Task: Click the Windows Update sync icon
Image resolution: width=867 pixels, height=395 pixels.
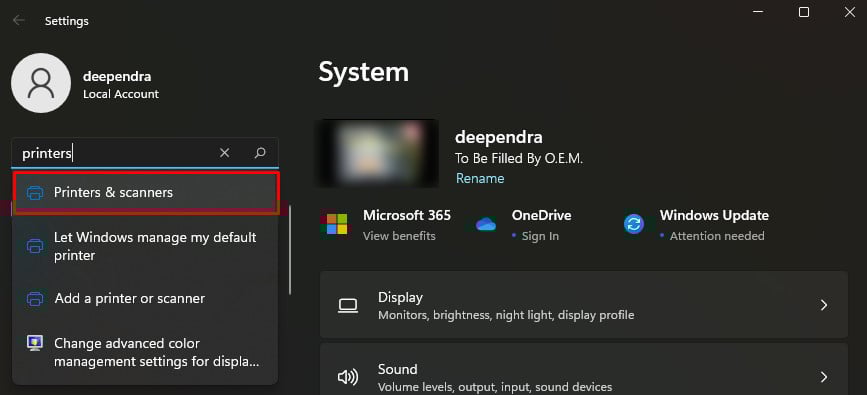Action: 634,224
